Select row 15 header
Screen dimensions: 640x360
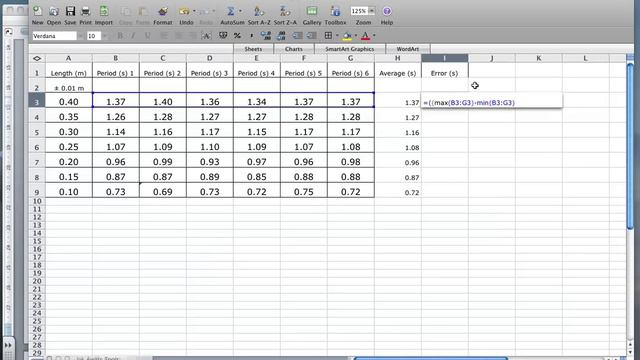coord(37,241)
